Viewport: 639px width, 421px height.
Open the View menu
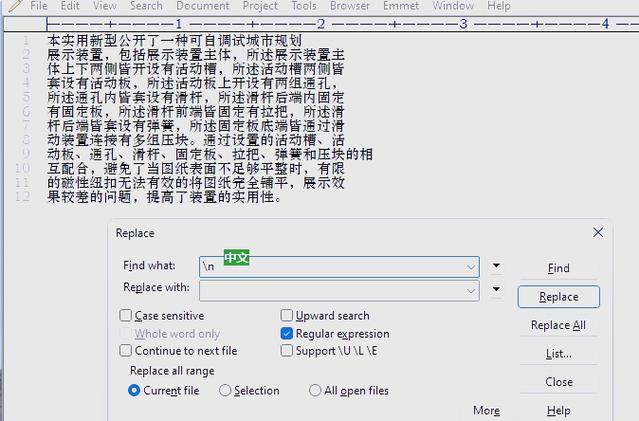click(x=104, y=6)
